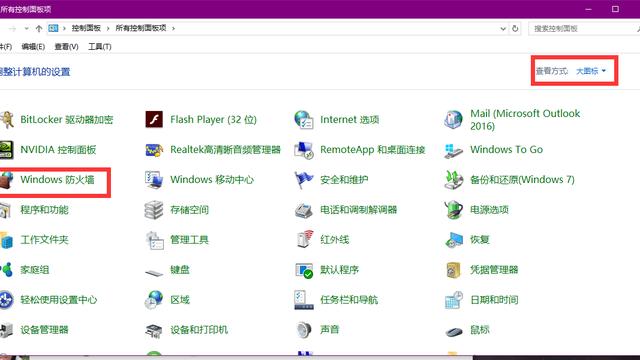640x360 pixels.
Task: Open the Windows To Go icon
Action: (x=453, y=151)
